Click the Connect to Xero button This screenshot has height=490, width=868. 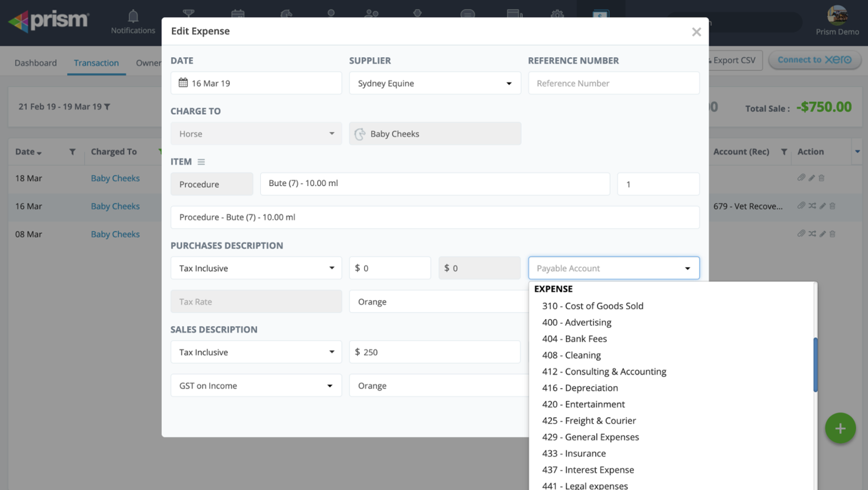(814, 60)
